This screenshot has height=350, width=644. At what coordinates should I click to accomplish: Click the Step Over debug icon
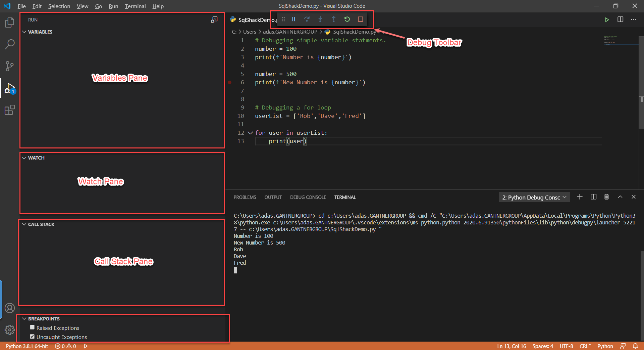(307, 19)
